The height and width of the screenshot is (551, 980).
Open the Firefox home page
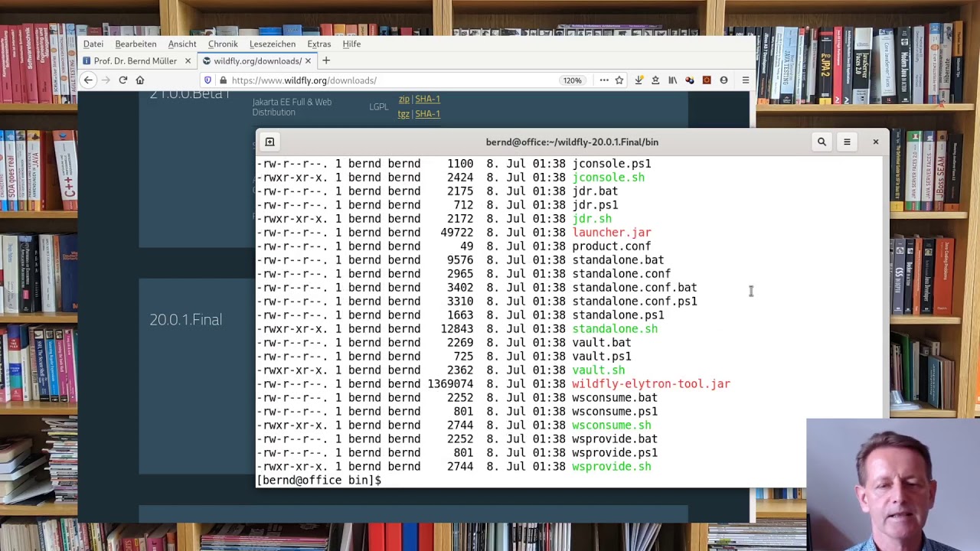tap(139, 80)
